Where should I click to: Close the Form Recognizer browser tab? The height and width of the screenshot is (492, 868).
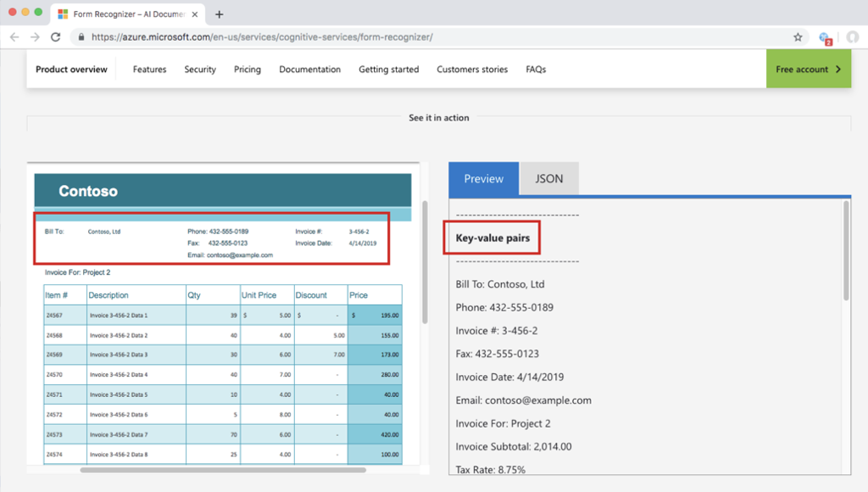(195, 14)
